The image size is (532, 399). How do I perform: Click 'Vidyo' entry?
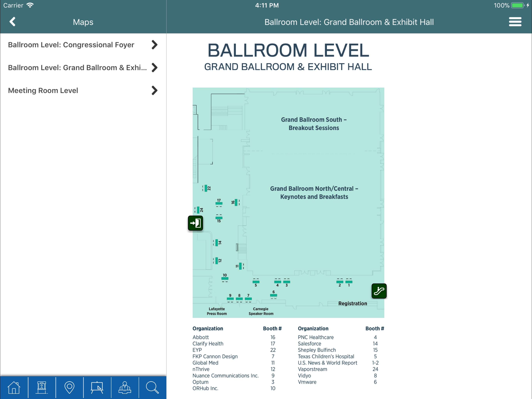[x=304, y=375]
